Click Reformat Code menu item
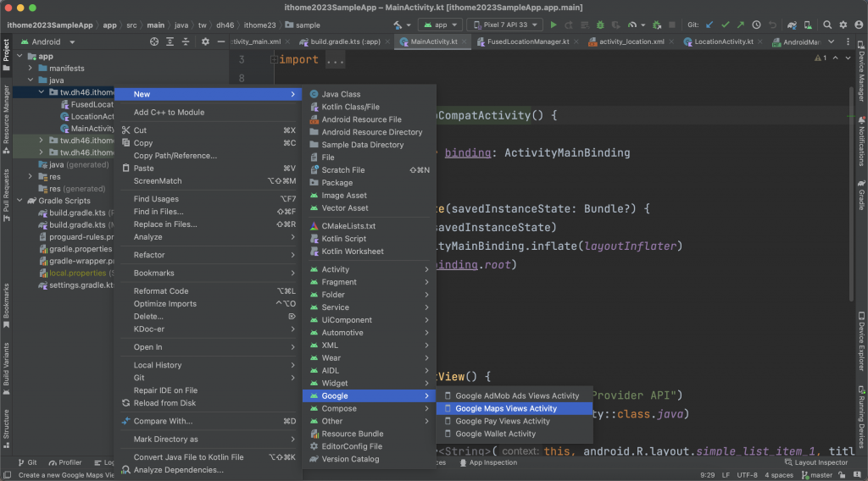 click(209, 290)
